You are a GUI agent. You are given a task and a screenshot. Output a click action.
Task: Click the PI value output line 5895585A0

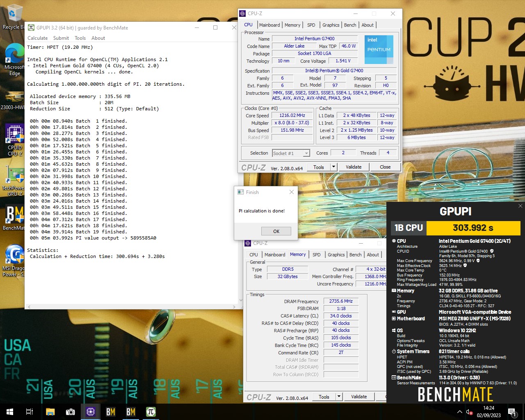(x=93, y=238)
